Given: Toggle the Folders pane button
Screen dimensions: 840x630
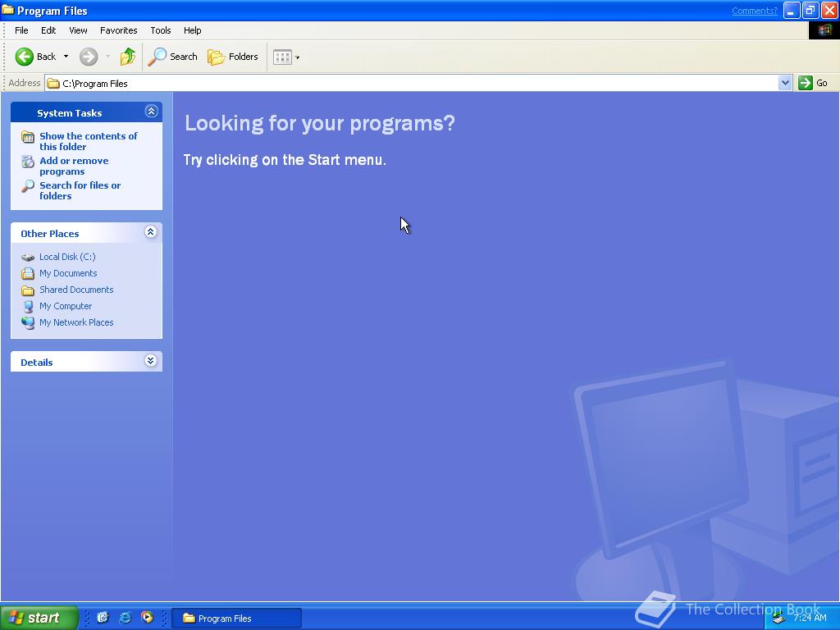Looking at the screenshot, I should (x=232, y=57).
